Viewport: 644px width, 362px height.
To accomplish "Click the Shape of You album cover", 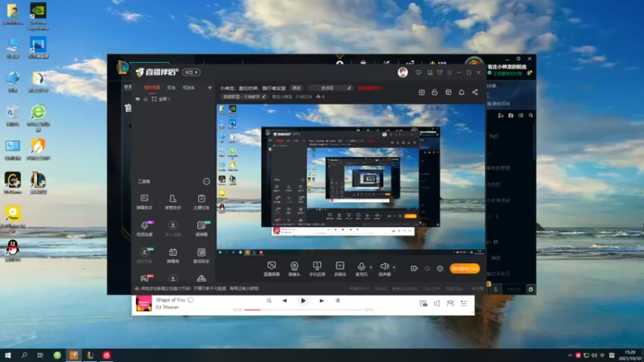I will coord(144,304).
